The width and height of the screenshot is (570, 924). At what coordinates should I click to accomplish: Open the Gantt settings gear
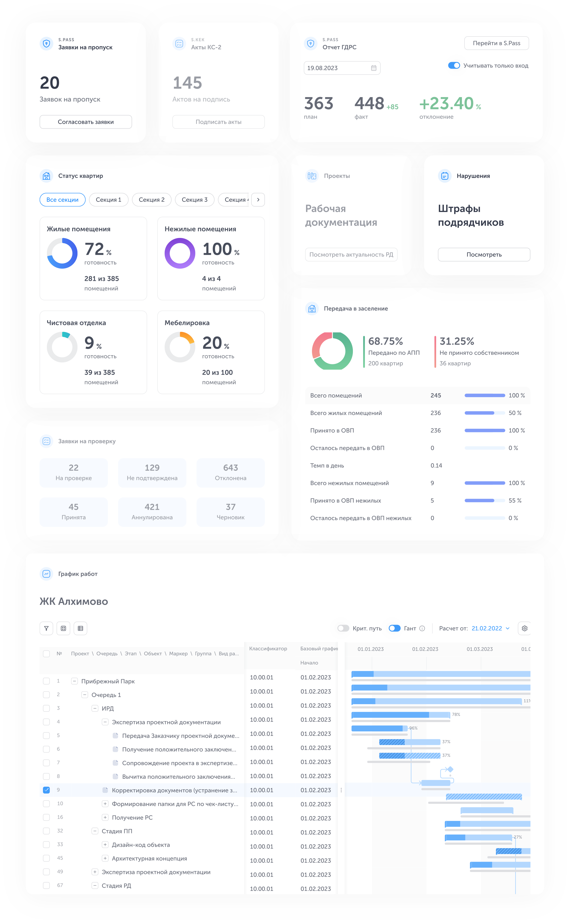(x=524, y=628)
